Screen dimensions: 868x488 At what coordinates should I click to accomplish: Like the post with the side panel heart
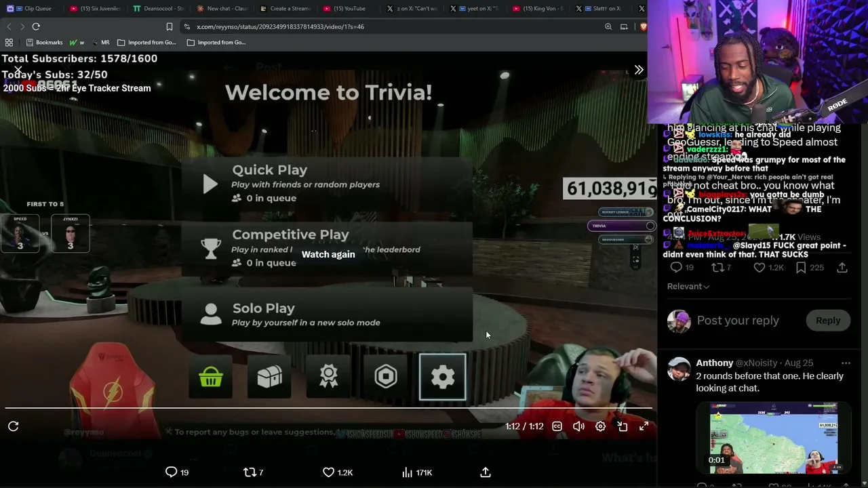(x=759, y=268)
